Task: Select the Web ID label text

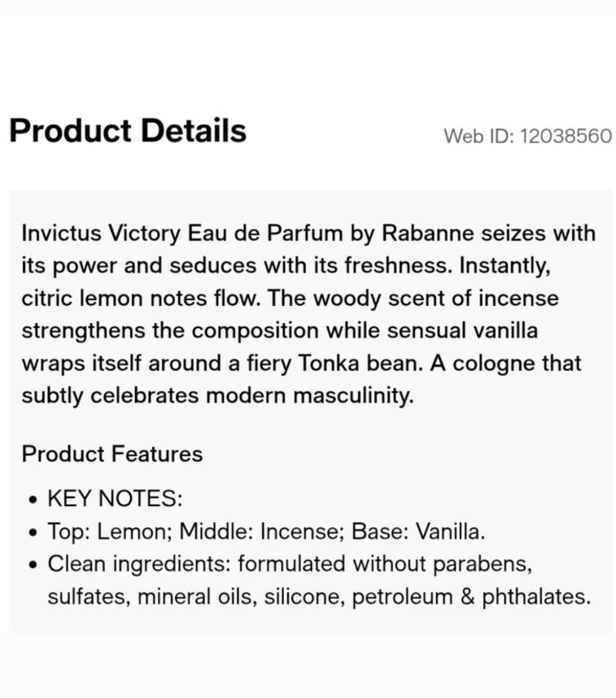Action: 478,136
